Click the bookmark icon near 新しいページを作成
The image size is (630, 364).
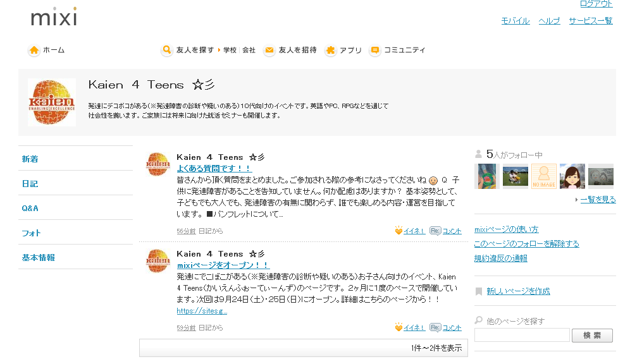click(479, 291)
